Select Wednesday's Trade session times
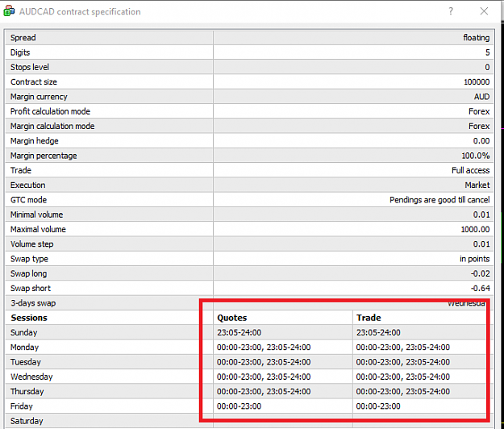 coord(402,377)
